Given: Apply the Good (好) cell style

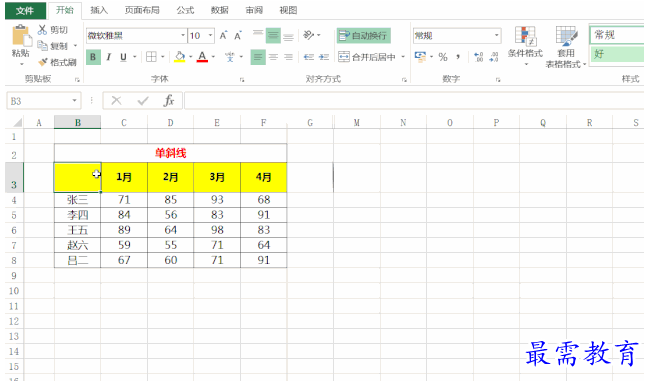Looking at the screenshot, I should click(x=617, y=54).
